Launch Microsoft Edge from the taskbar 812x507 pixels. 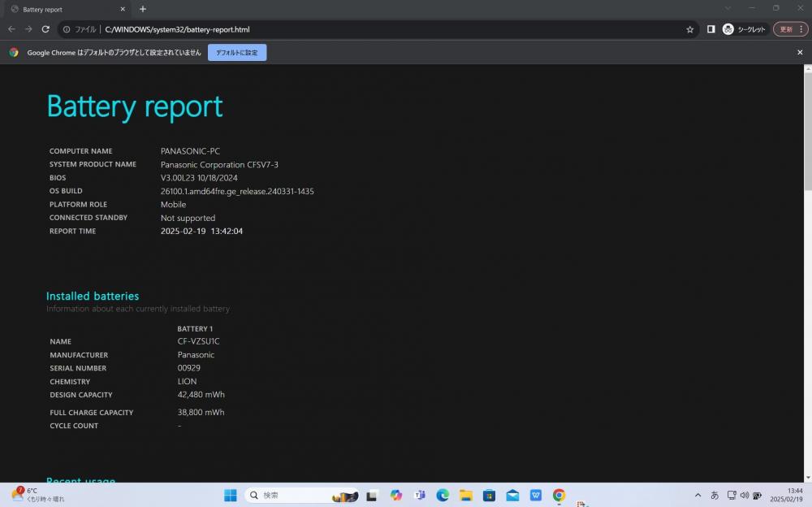(x=443, y=495)
